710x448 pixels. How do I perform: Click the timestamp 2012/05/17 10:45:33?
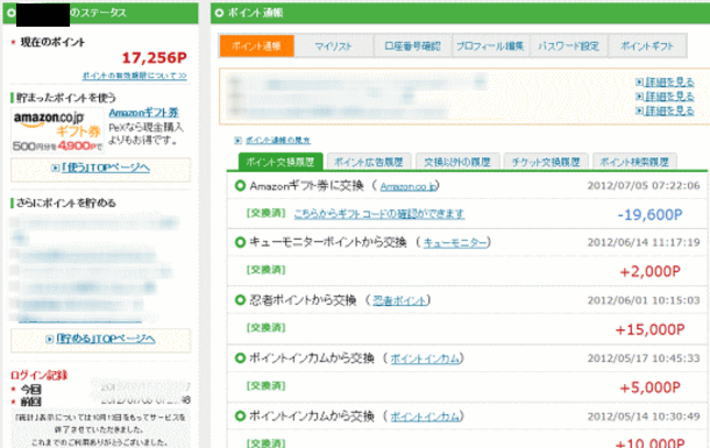pyautogui.click(x=643, y=358)
